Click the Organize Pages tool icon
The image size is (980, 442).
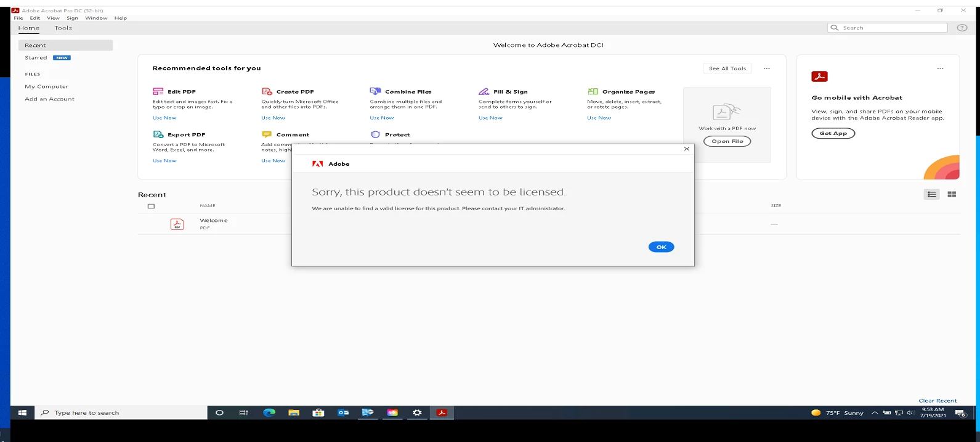pyautogui.click(x=593, y=91)
